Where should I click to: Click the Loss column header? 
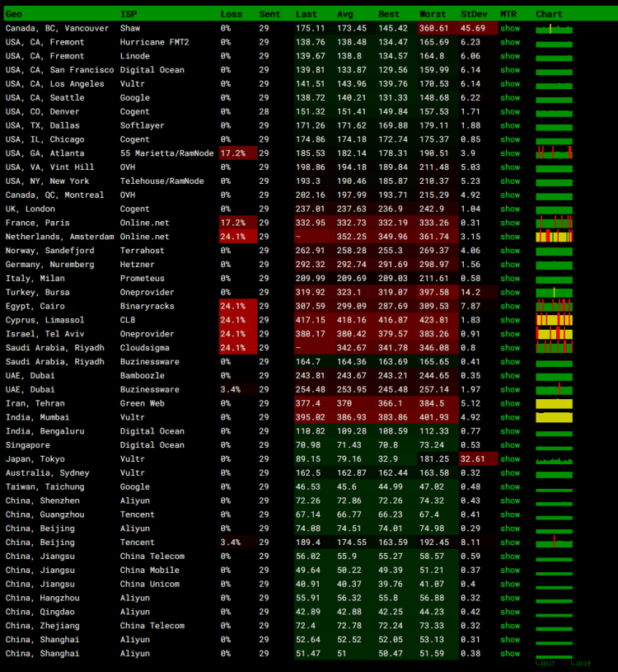(232, 14)
